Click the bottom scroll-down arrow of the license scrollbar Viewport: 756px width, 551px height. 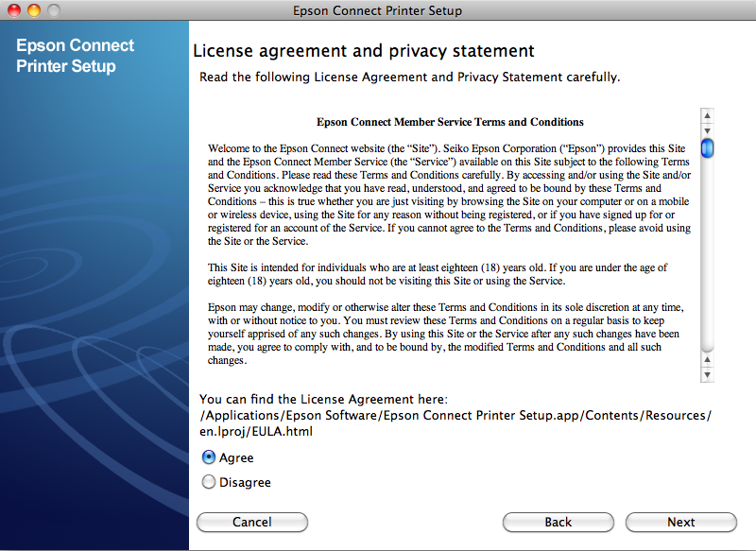coord(707,375)
